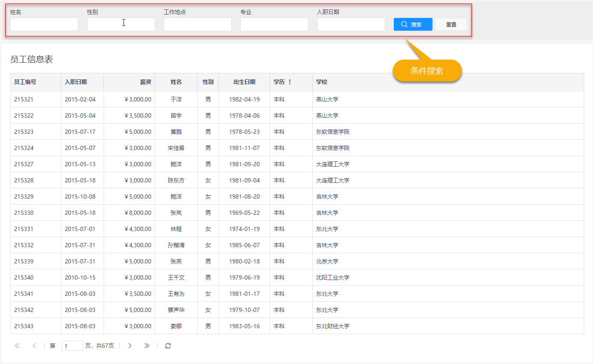Screen dimensions: 594x364
Task: Focus the 姓名 search input field
Action: pos(44,24)
